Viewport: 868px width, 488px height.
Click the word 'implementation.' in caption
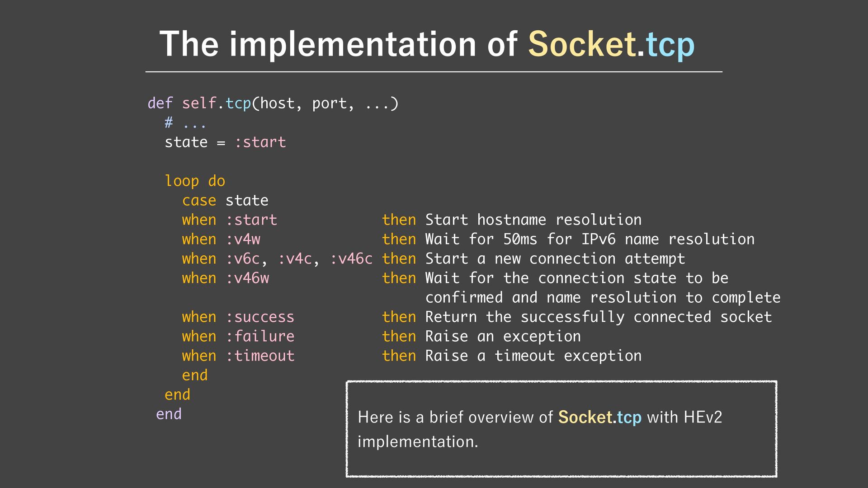(x=418, y=441)
